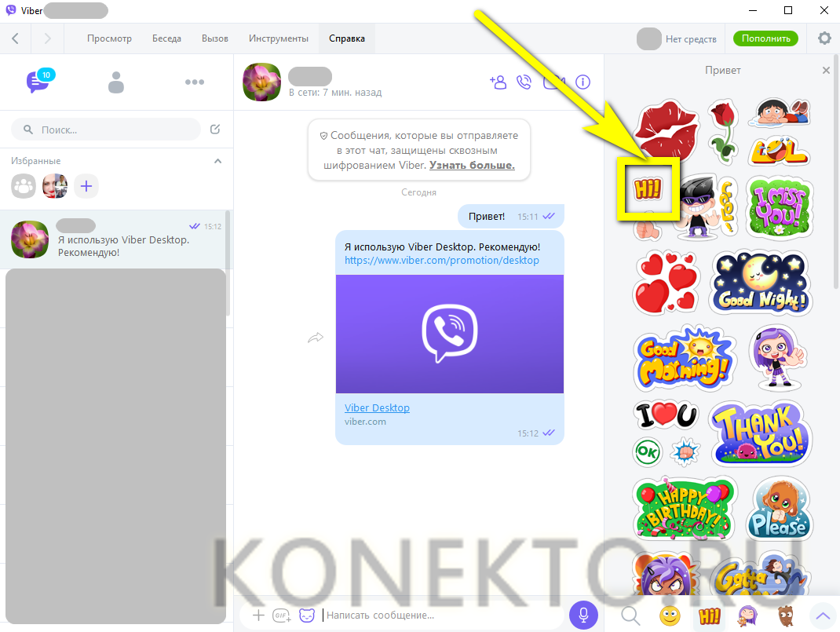Open Viber settings gear icon
This screenshot has width=840, height=632.
tap(824, 38)
